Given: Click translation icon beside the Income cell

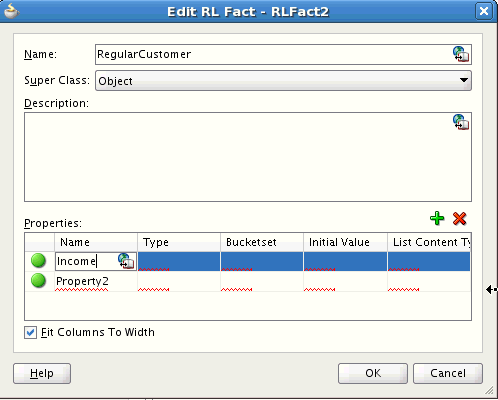Looking at the screenshot, I should [126, 261].
